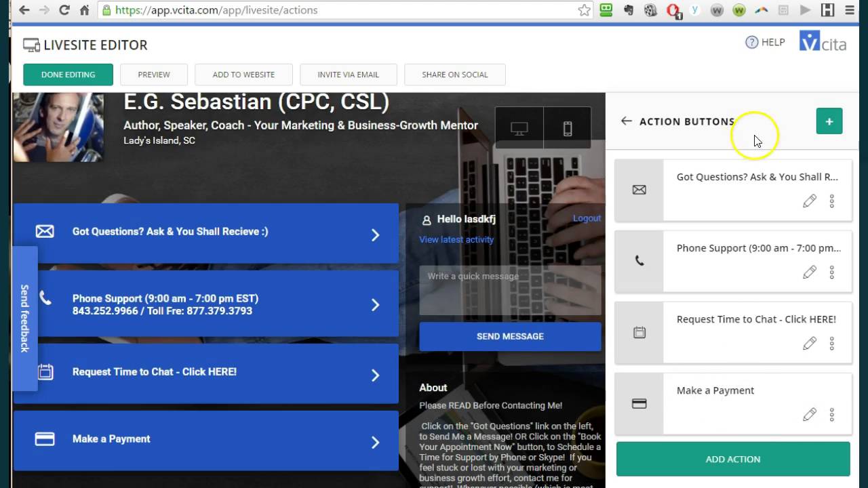Open Got Questions action three-dot menu
868x488 pixels.
[831, 201]
